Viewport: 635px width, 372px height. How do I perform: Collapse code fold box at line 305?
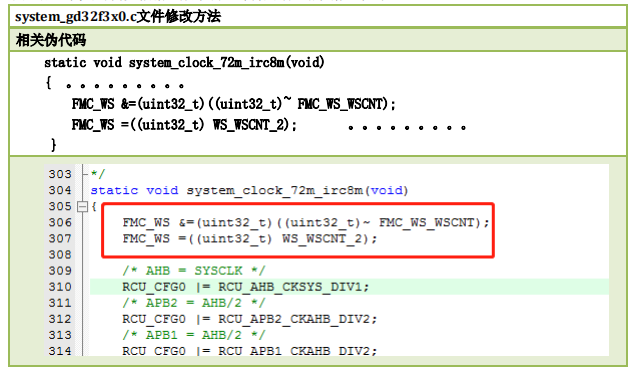[82, 207]
